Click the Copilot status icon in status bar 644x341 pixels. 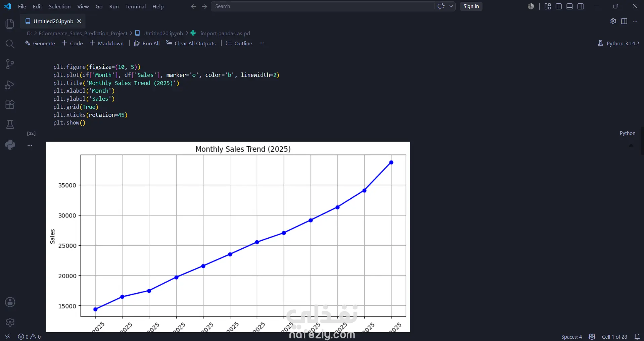(592, 337)
